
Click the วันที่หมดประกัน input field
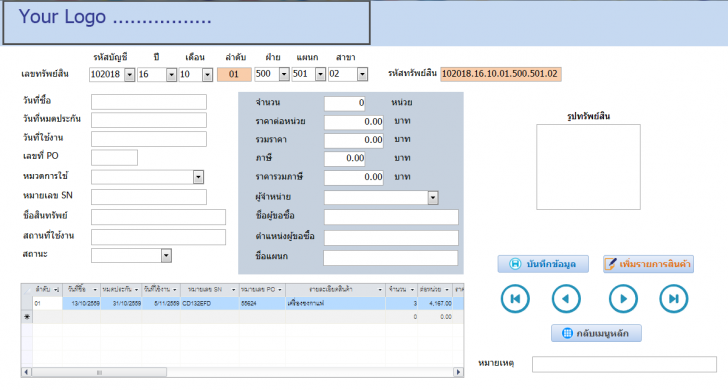click(x=149, y=120)
